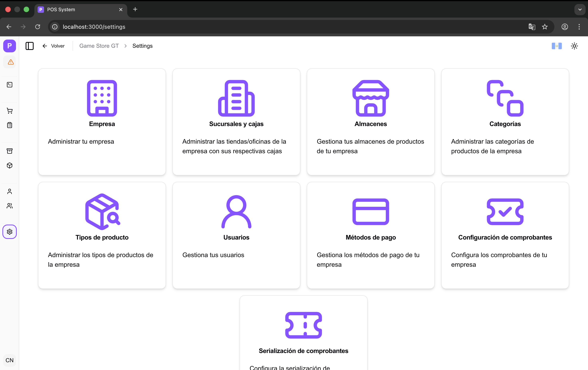Expand the tab search dropdown arrow

(x=580, y=10)
